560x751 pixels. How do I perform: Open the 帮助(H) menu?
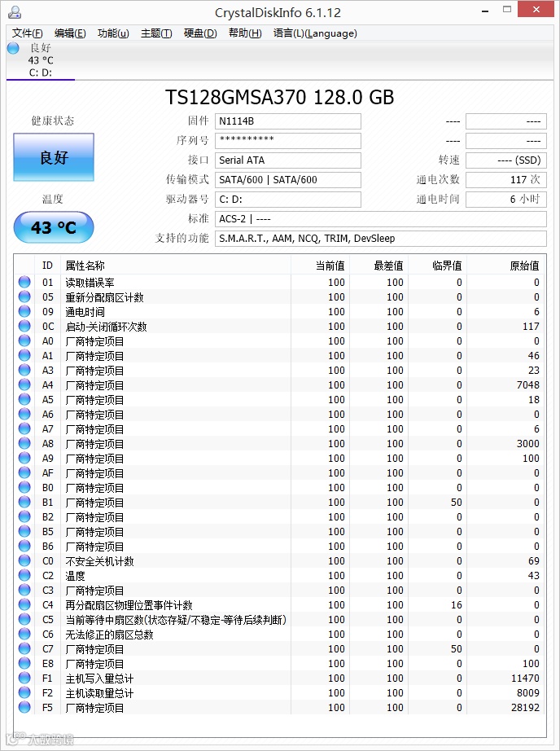[245, 33]
